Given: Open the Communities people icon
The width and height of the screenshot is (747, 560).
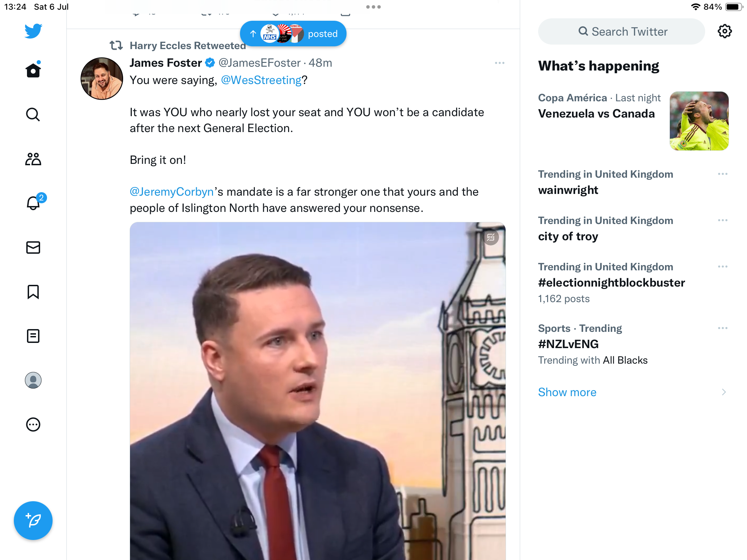Looking at the screenshot, I should 33,159.
